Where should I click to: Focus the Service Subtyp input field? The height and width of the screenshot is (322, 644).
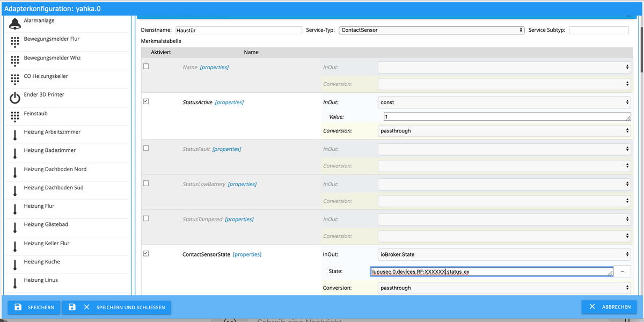pyautogui.click(x=598, y=31)
